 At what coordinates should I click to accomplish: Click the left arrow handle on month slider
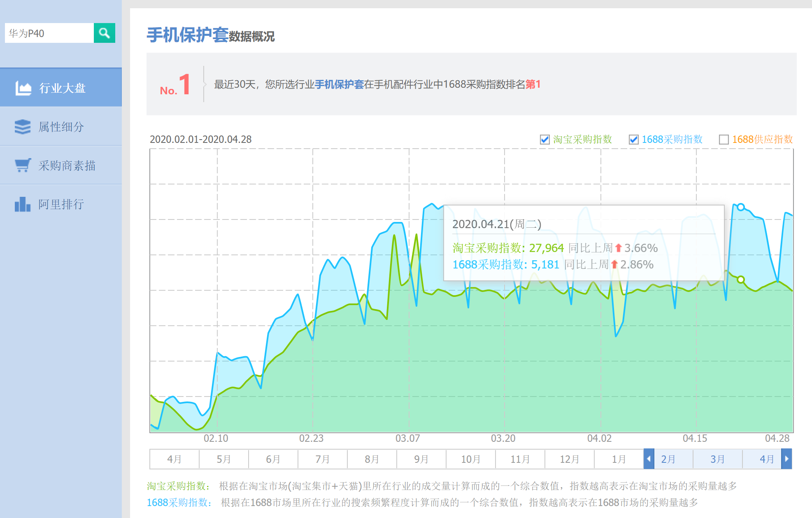[649, 459]
